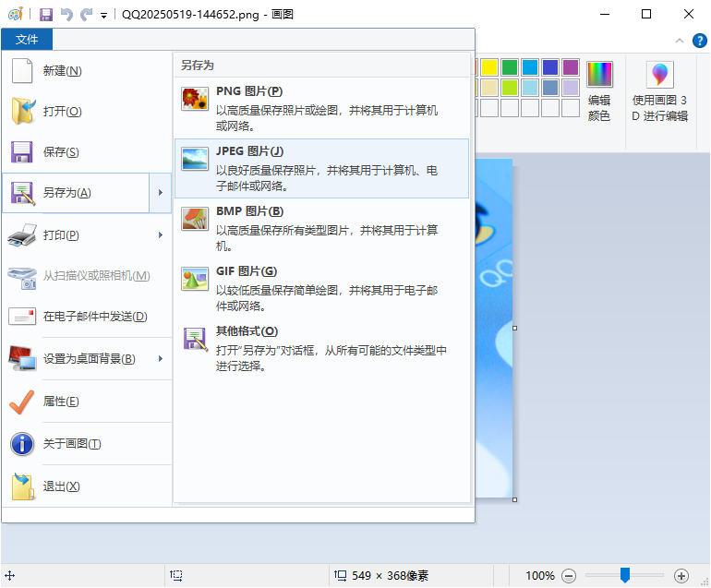Open 属性(E) image properties
Screen dimensions: 711x588
click(x=86, y=402)
